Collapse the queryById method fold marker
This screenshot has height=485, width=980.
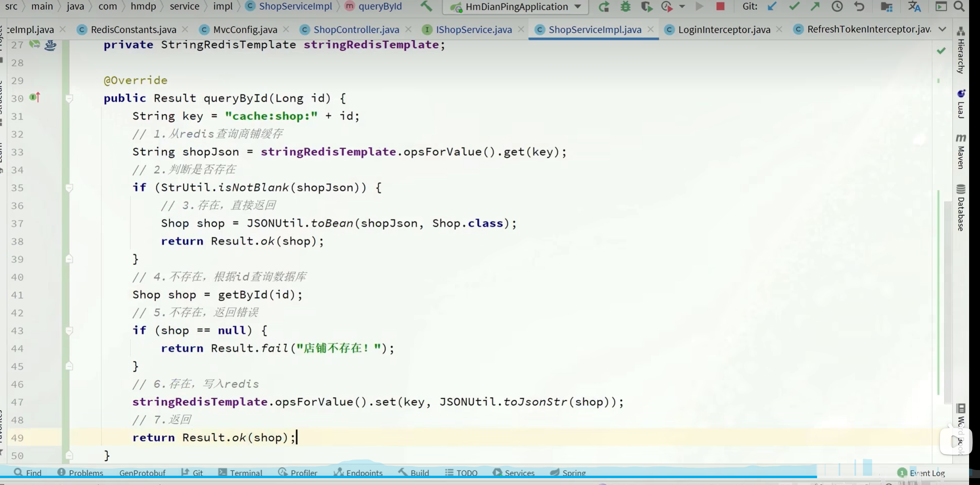pos(69,98)
